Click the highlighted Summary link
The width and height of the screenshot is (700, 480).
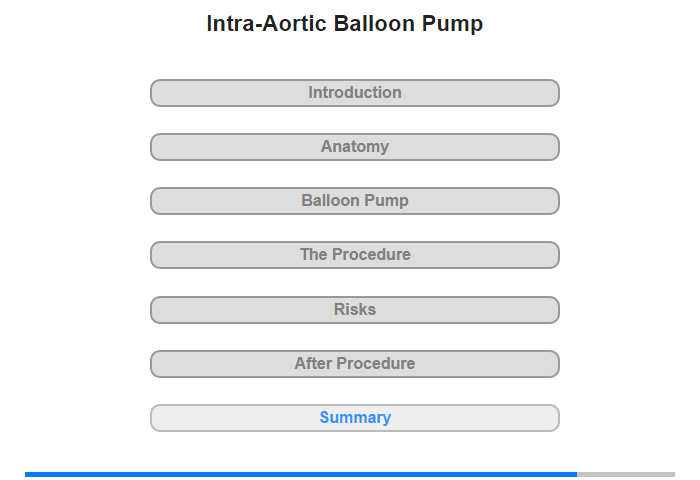[x=354, y=418]
